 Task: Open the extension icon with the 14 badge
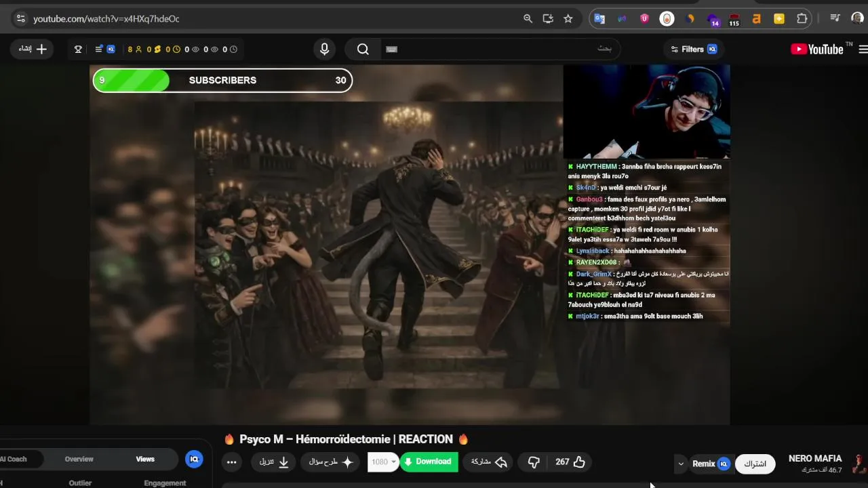(x=713, y=20)
